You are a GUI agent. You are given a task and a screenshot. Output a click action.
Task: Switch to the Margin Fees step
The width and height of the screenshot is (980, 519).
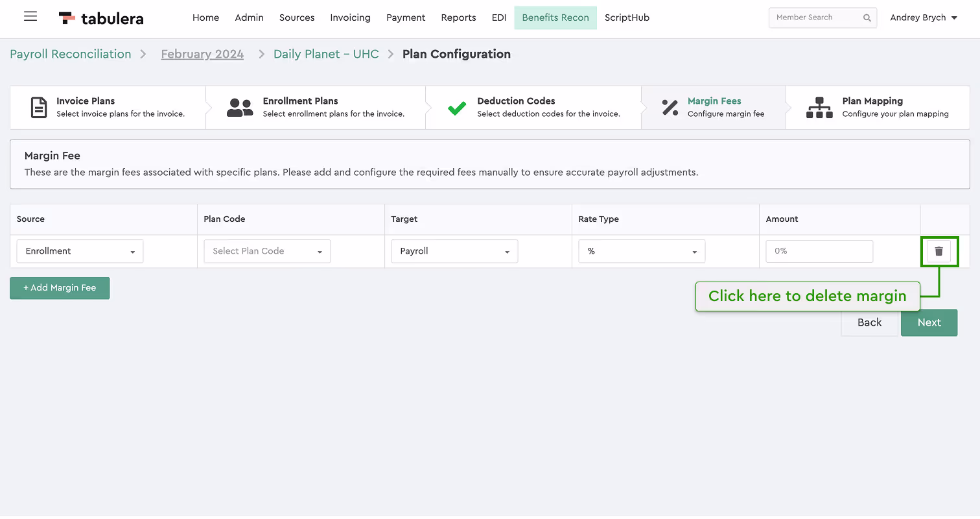tap(713, 107)
